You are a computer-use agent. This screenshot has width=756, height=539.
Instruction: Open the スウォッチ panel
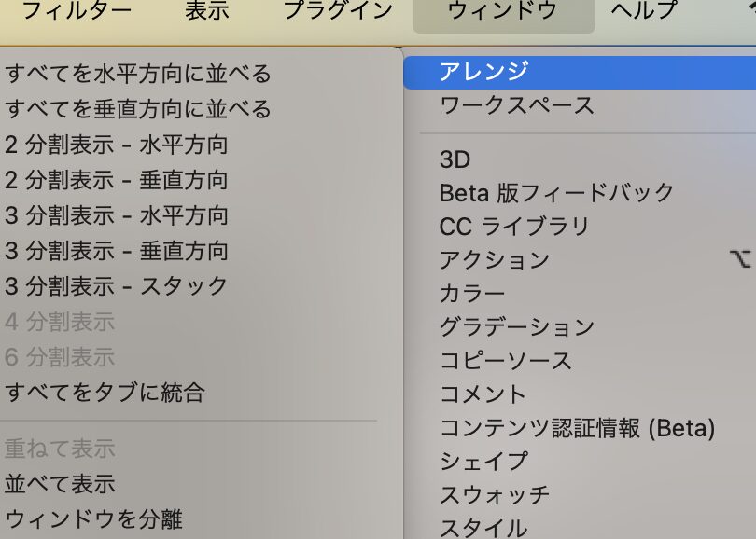(x=495, y=494)
